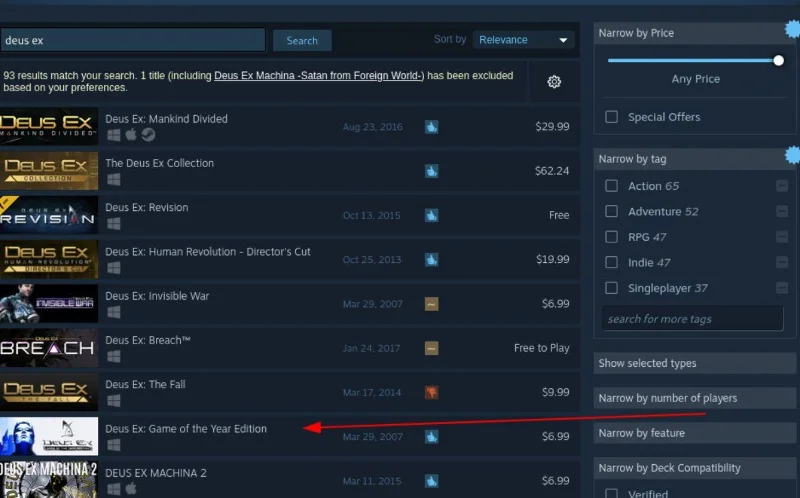
Task: Click the Search button
Action: (x=302, y=40)
